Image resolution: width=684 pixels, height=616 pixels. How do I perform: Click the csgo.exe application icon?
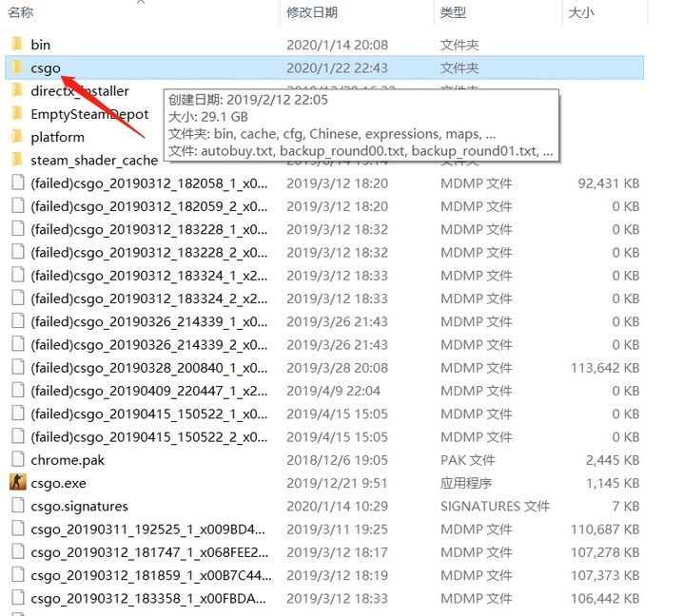click(x=17, y=482)
